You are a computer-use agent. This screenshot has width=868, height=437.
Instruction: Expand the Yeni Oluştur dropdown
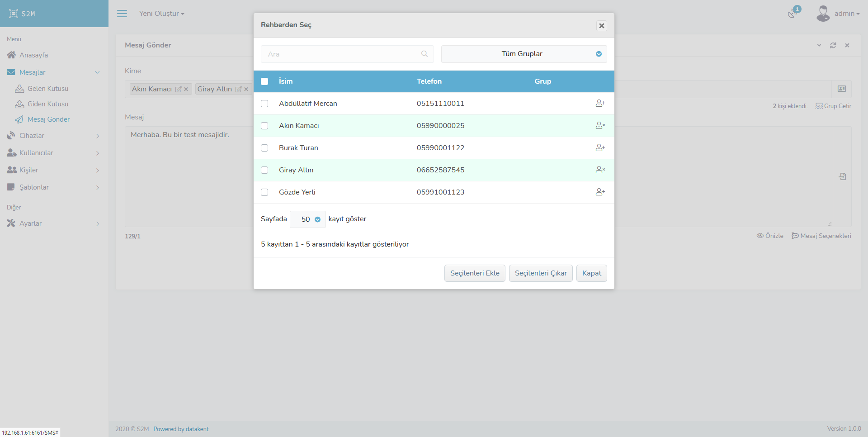(x=161, y=14)
